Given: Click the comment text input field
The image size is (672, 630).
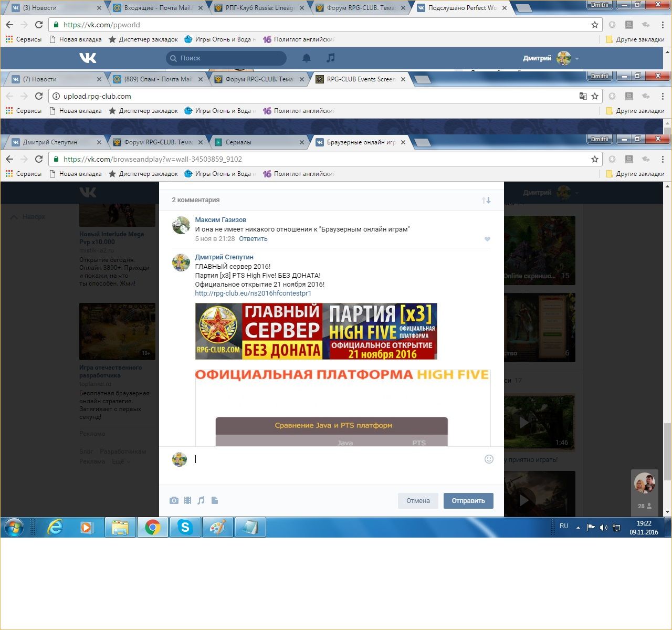Looking at the screenshot, I should tap(336, 459).
